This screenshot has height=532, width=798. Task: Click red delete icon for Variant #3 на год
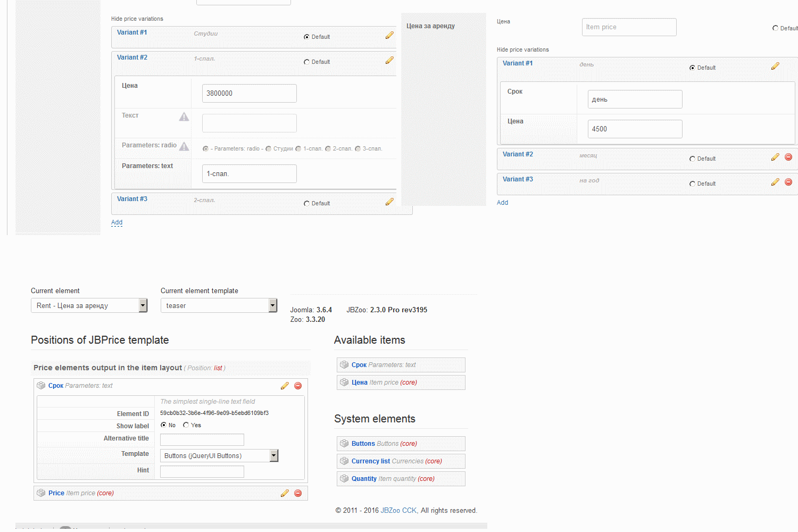(788, 182)
